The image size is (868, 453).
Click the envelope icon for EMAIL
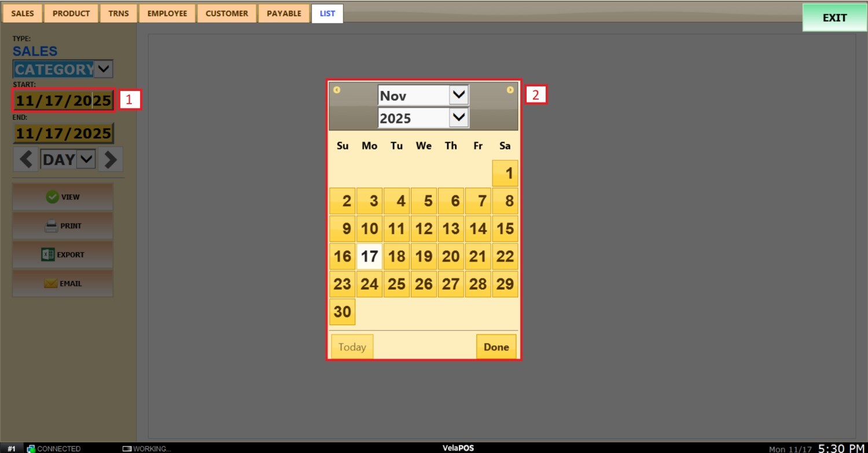[x=51, y=283]
